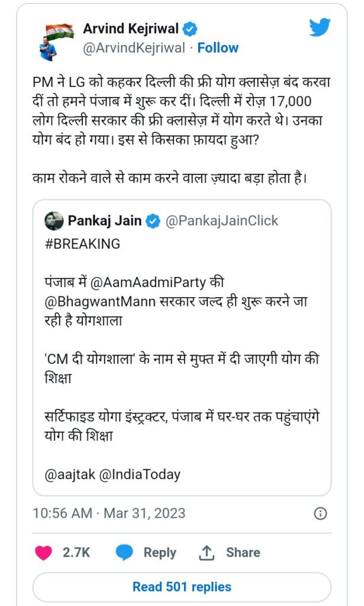Click the Share upload icon
Screen dimensions: 364x606
(x=207, y=553)
